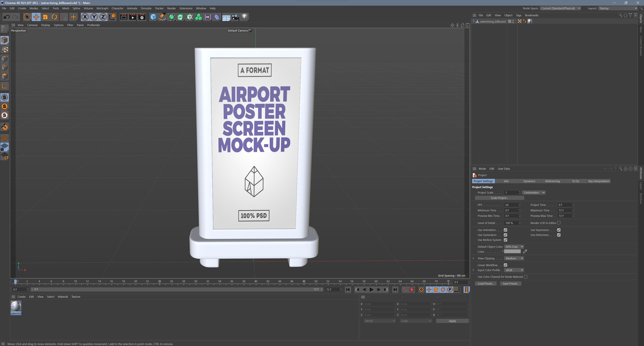Add a Cube primitive object
This screenshot has height=346, width=644.
153,17
